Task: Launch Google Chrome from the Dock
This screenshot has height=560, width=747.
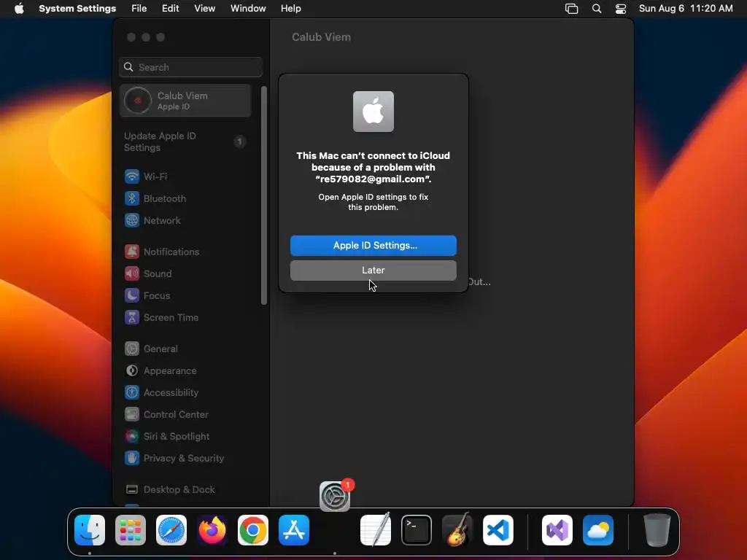Action: tap(253, 530)
